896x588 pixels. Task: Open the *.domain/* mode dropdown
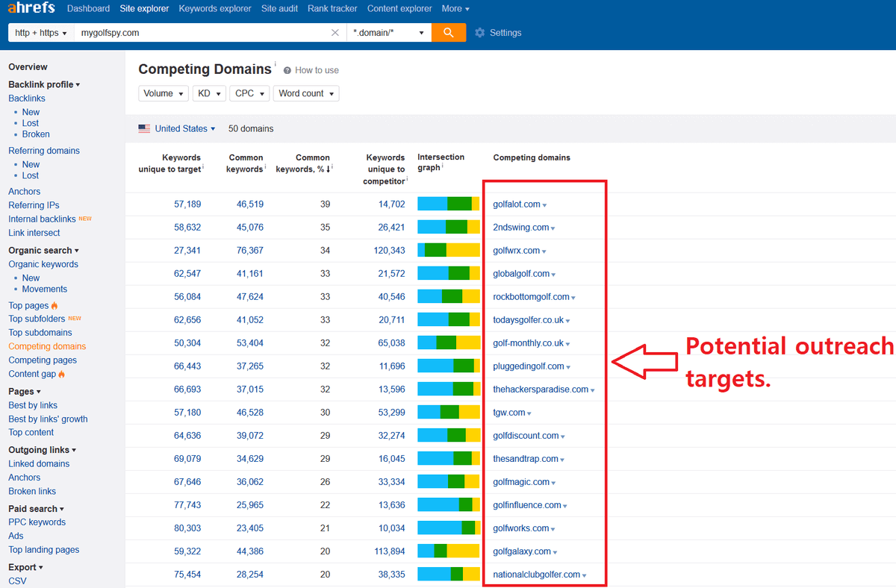389,33
